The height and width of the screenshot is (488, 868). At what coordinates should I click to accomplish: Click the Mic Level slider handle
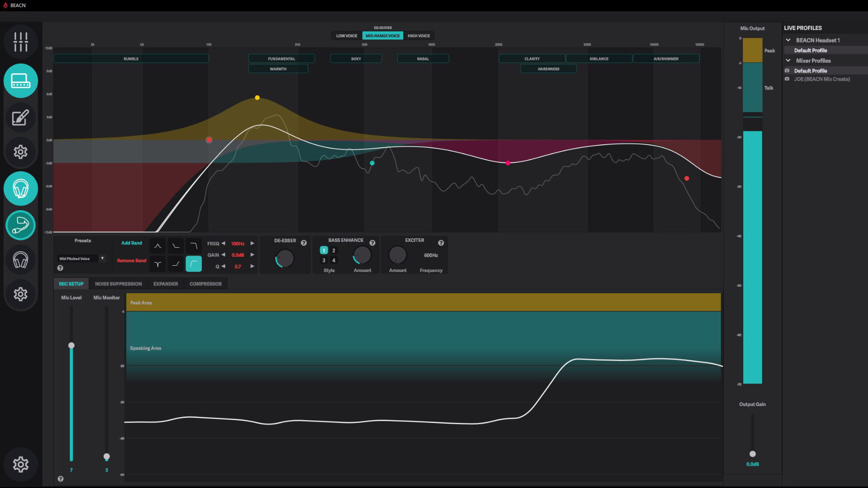[71, 345]
